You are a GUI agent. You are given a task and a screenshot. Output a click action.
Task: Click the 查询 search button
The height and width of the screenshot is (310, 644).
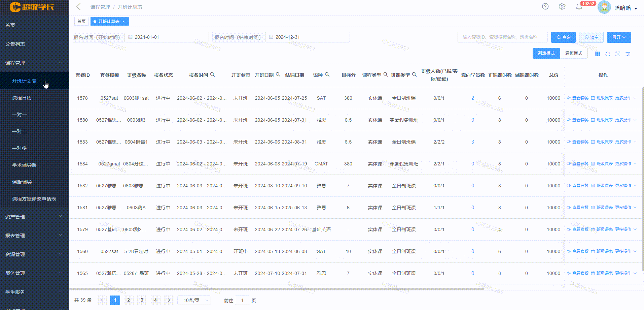click(x=563, y=37)
